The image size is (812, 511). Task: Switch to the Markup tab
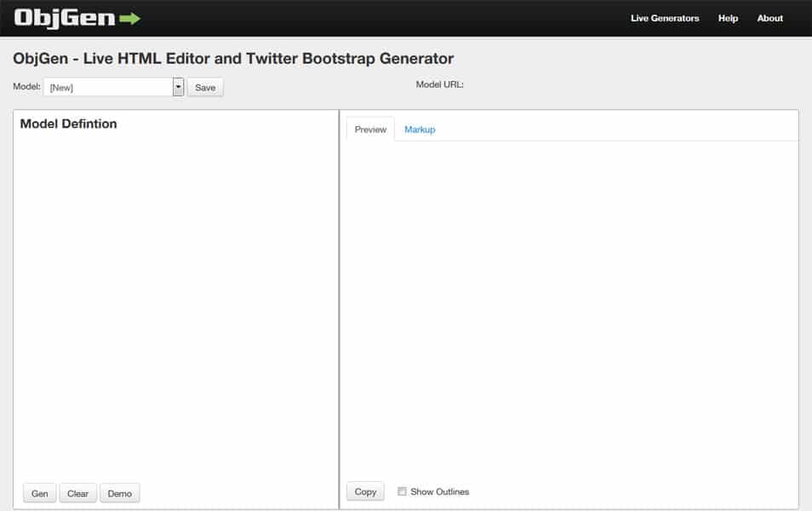(420, 129)
